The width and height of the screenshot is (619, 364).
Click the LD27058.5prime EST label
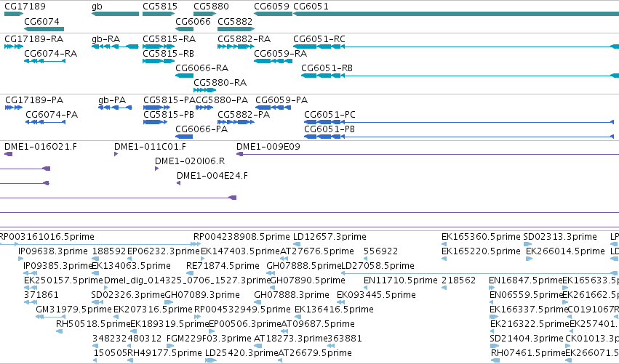click(x=378, y=266)
